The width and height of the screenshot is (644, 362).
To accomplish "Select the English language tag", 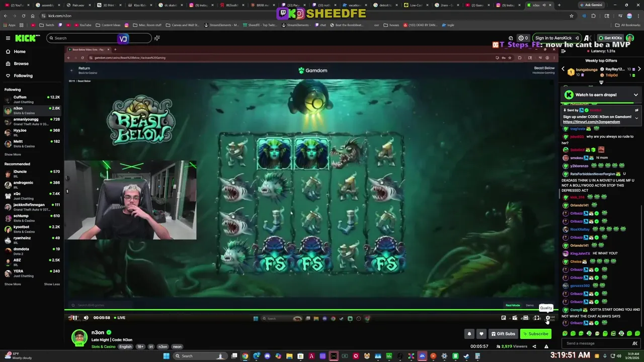I will pos(125,347).
